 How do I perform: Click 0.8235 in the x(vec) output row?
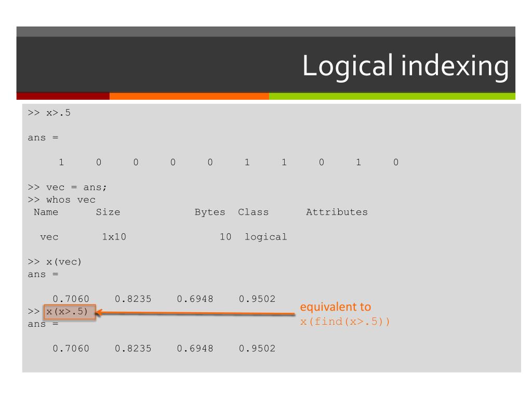click(x=133, y=299)
